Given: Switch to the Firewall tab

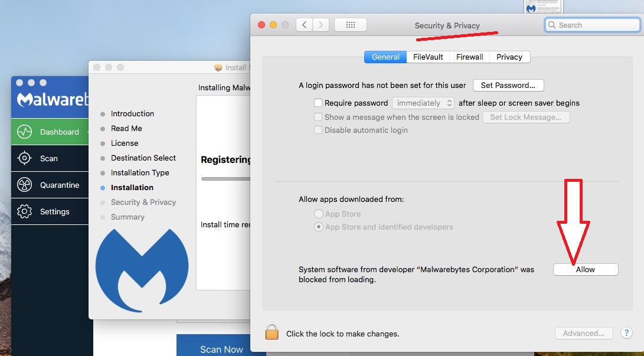Looking at the screenshot, I should 469,57.
